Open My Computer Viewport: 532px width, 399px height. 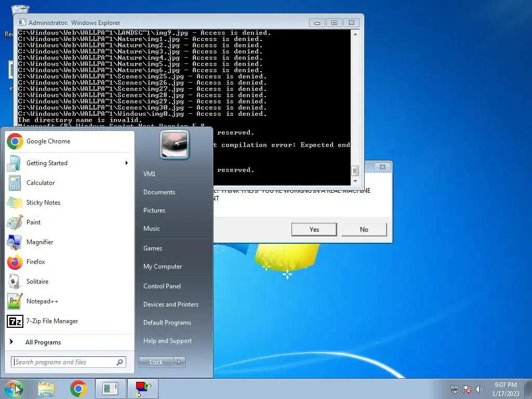pyautogui.click(x=163, y=267)
